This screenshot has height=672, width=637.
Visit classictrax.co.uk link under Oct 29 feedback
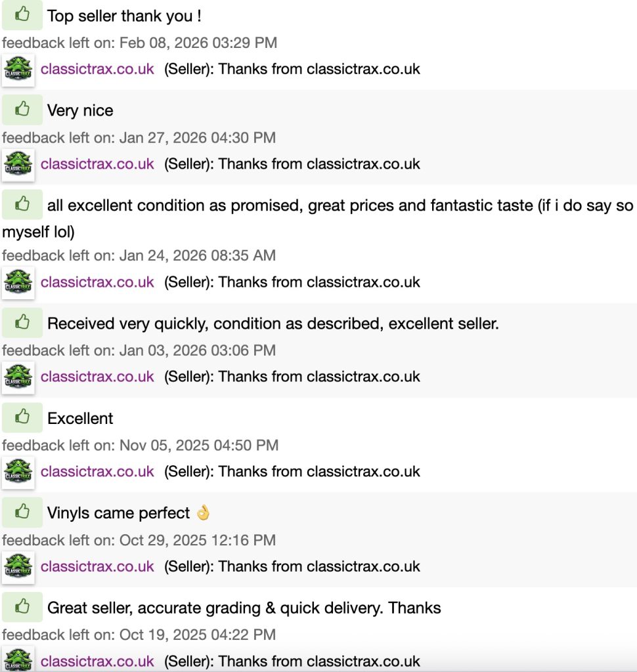click(97, 566)
